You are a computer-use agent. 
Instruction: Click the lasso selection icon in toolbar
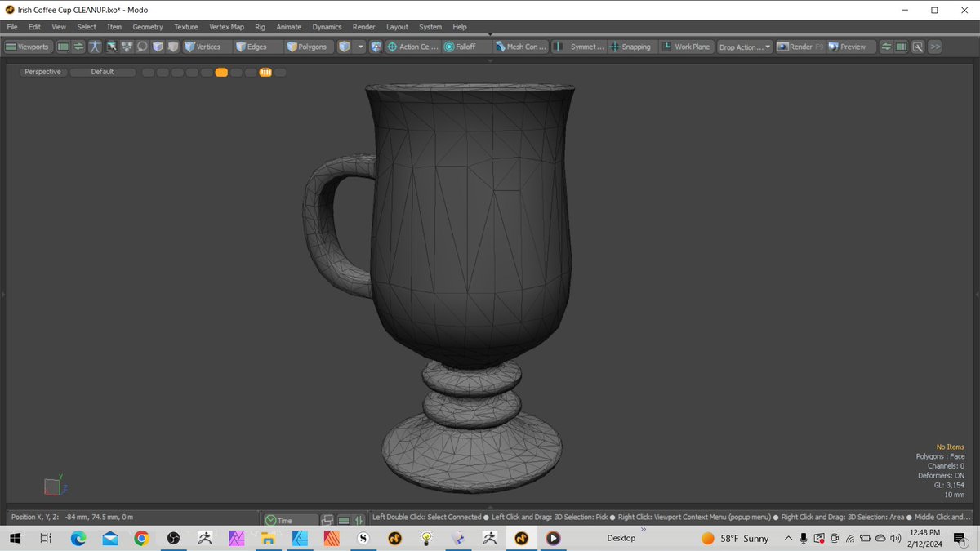[142, 47]
